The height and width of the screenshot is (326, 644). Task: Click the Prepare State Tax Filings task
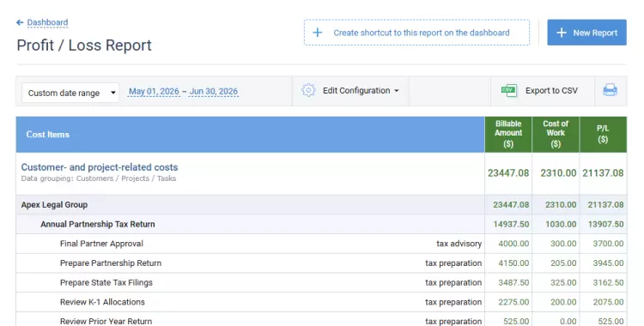click(x=106, y=282)
